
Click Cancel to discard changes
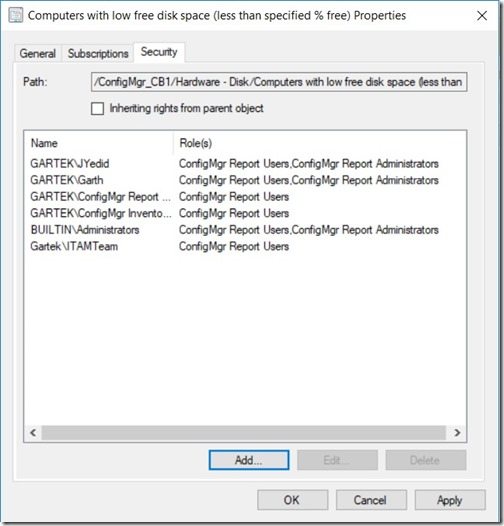point(371,500)
